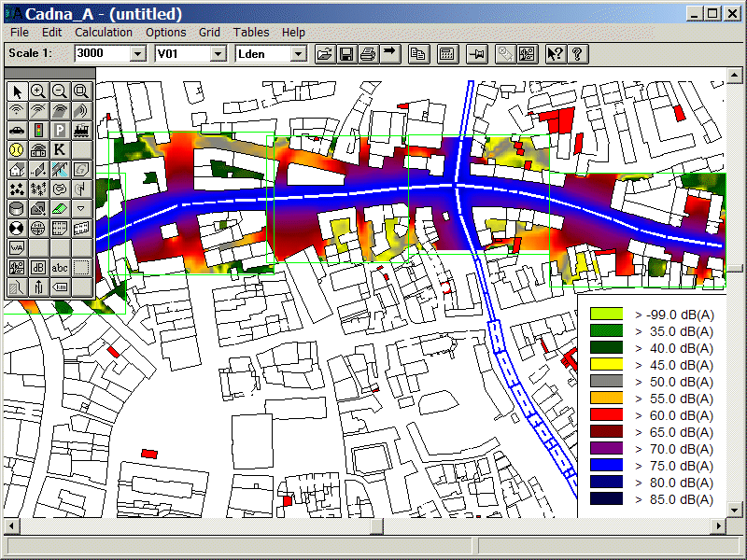This screenshot has height=560, width=747.
Task: Click the blue 75.0 dB(A) legend swatch
Action: click(x=606, y=465)
